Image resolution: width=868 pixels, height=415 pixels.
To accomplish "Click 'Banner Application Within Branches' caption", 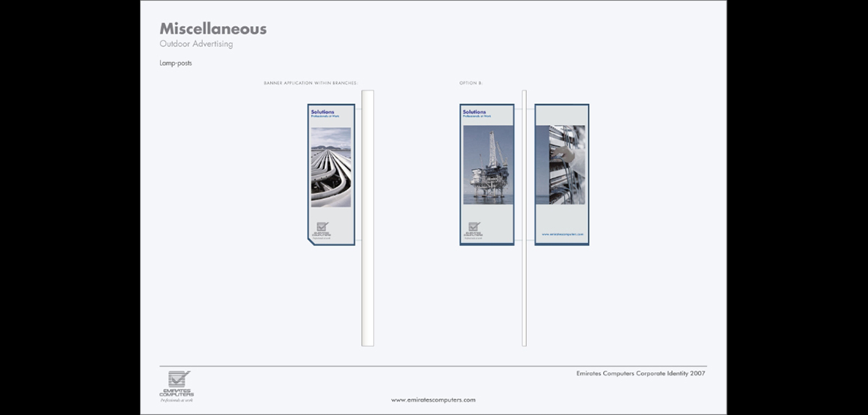I will pos(311,83).
